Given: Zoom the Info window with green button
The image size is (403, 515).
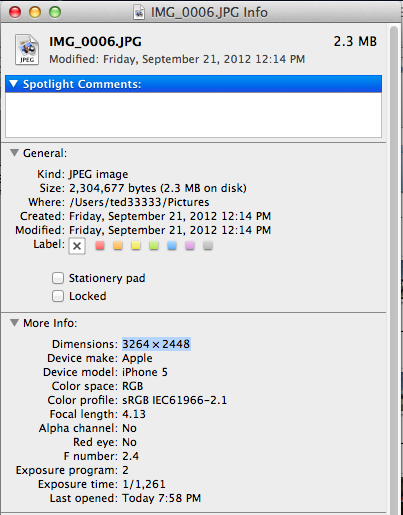Looking at the screenshot, I should (x=55, y=12).
